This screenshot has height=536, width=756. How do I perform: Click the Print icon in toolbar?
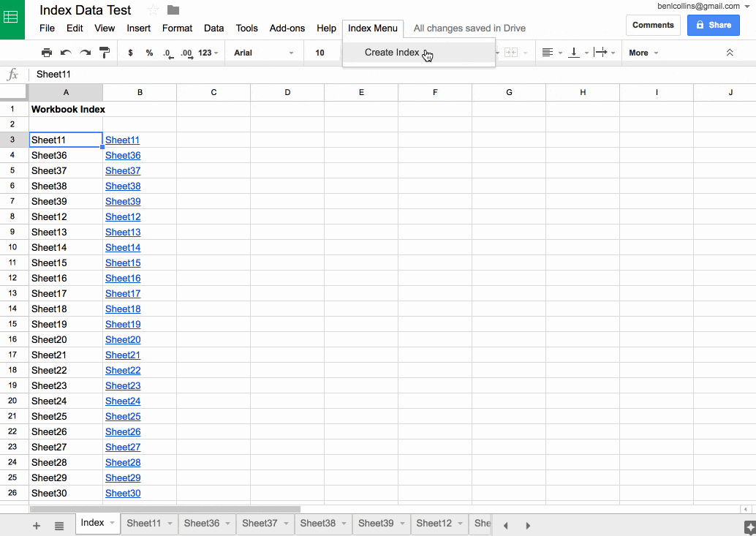[47, 53]
